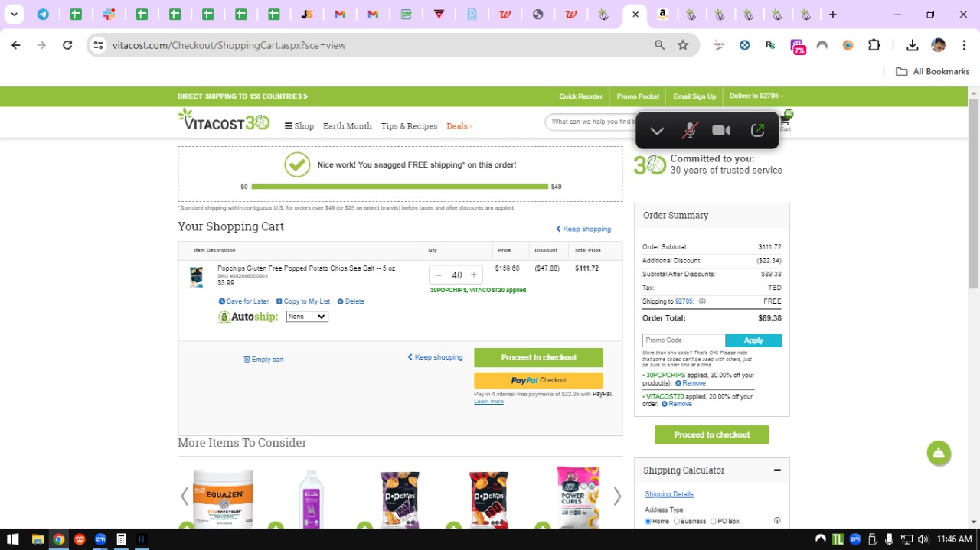Expand the Deals dropdown menu
Viewport: 980px width, 550px height.
460,126
